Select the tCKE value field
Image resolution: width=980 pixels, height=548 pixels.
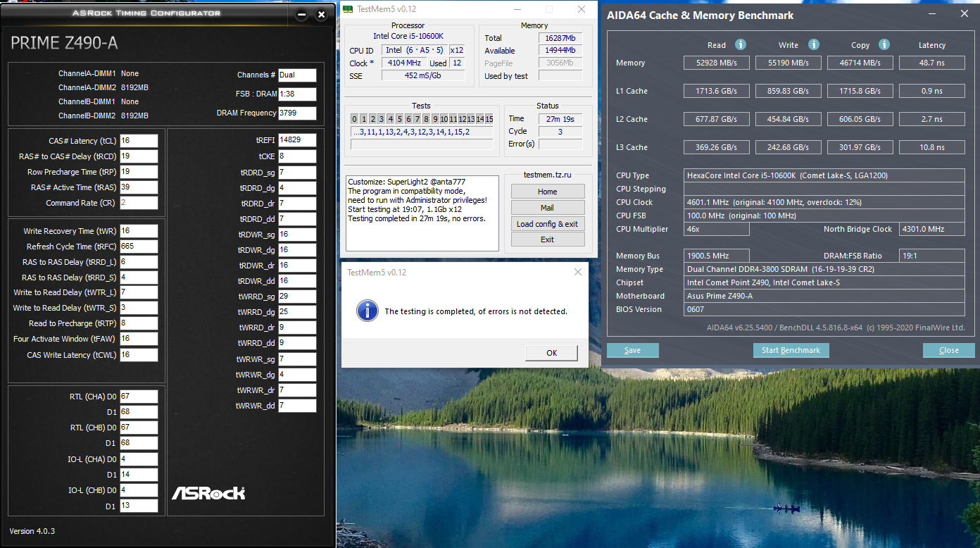(x=297, y=156)
